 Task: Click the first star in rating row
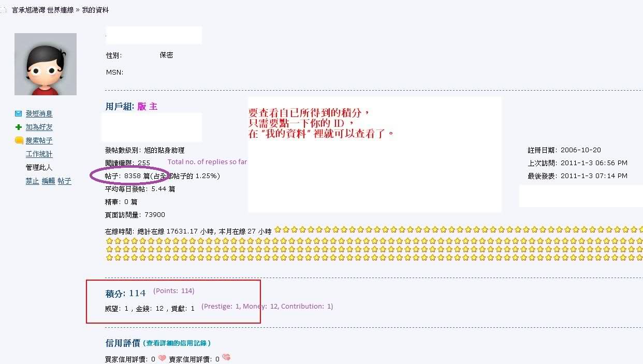pyautogui.click(x=277, y=229)
